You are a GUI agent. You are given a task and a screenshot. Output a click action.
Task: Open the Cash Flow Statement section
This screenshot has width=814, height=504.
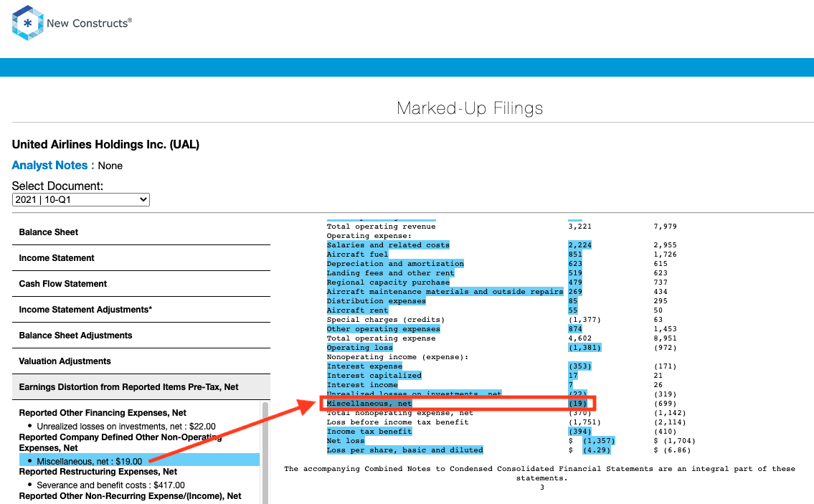141,284
